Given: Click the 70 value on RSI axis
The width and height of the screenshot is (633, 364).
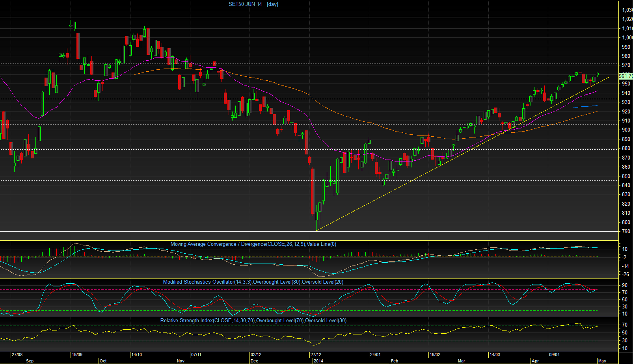Looking at the screenshot, I should 625,325.
